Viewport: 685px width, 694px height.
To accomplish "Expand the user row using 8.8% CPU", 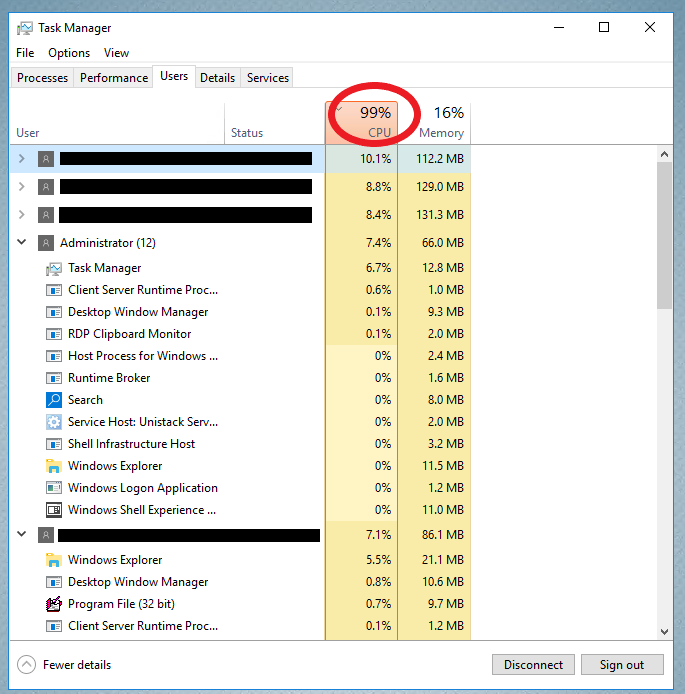I will 21,187.
